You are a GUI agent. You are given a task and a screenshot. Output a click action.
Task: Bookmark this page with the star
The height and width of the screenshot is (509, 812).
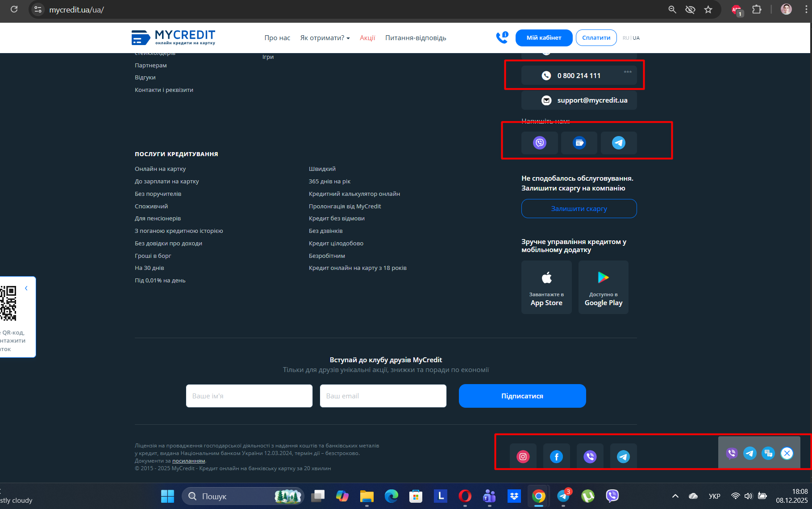[x=708, y=9]
